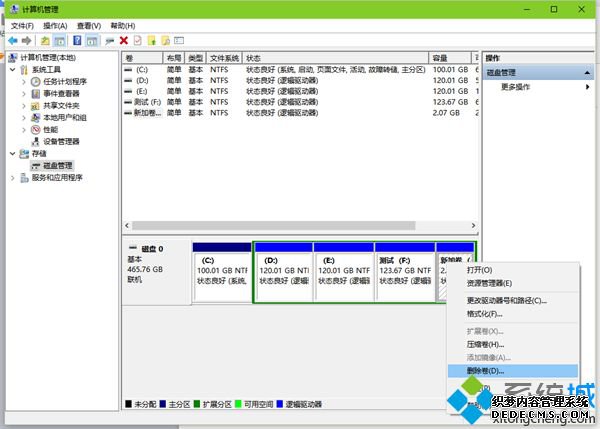Click the disk connect icon in toolbar
Image resolution: width=600 pixels, height=429 pixels.
(x=110, y=41)
